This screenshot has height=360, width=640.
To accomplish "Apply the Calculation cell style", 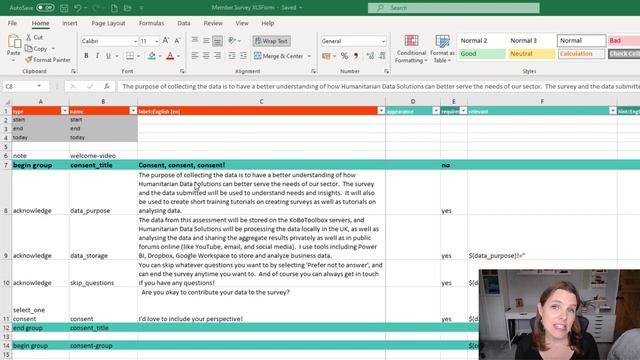I will 582,54.
